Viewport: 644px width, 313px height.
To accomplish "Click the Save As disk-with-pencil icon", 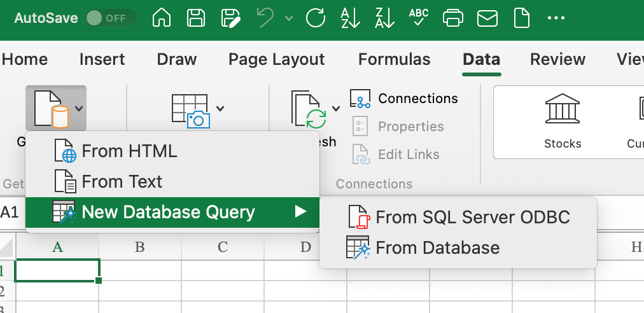I will pyautogui.click(x=231, y=18).
